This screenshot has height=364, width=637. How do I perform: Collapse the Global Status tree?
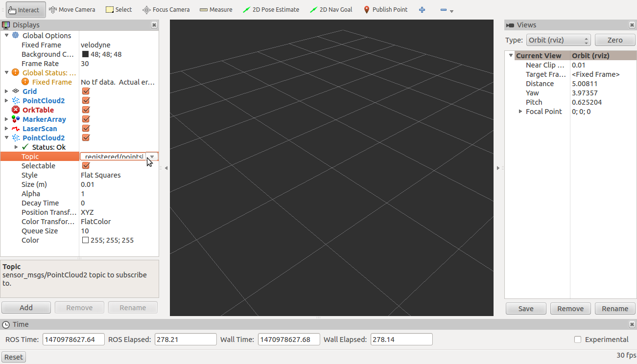coord(6,72)
